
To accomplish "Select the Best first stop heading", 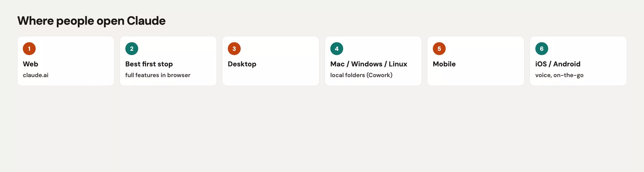I will tap(149, 64).
